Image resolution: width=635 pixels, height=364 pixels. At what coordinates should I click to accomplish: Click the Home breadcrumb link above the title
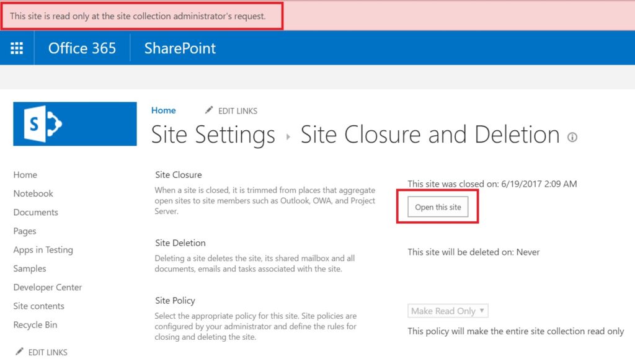pos(164,110)
